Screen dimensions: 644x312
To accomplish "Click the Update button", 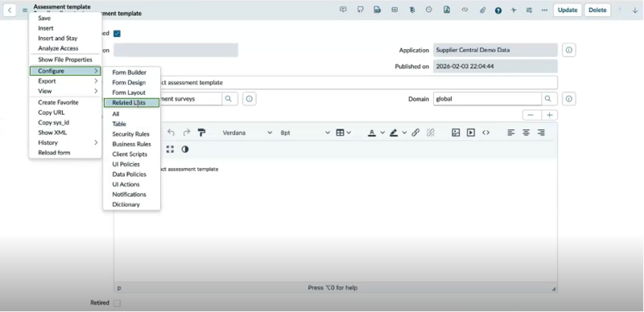I will [568, 10].
